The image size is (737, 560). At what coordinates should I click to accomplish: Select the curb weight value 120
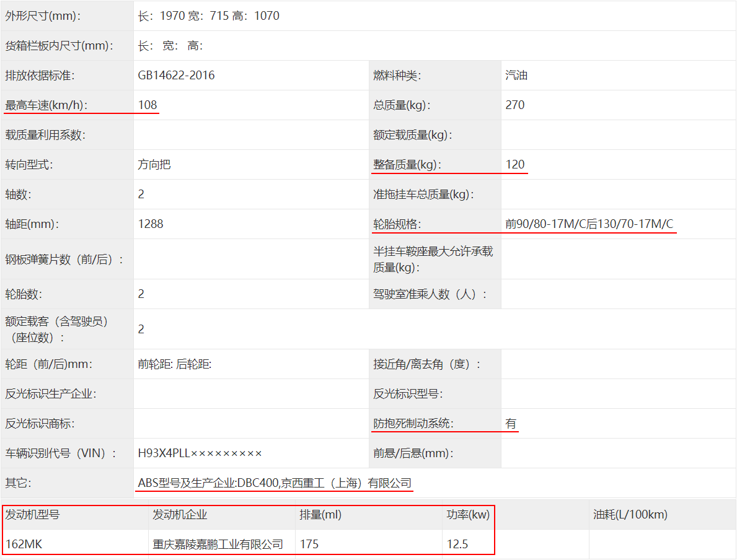coord(515,164)
